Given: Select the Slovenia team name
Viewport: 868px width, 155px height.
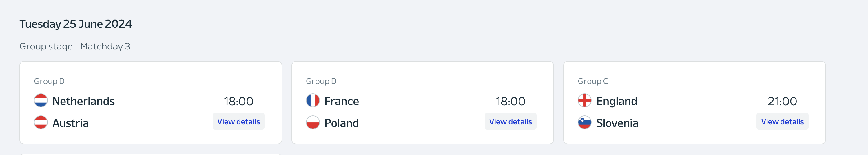Looking at the screenshot, I should [x=617, y=123].
